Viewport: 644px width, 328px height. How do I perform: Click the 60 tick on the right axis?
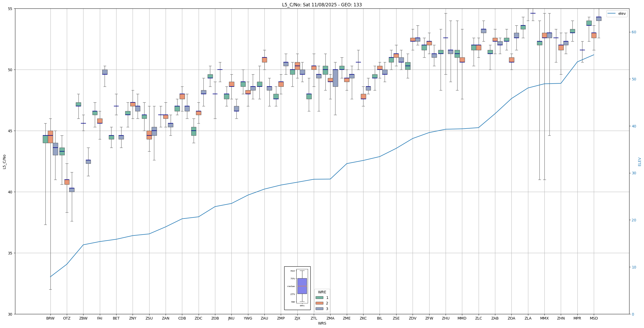(634, 32)
